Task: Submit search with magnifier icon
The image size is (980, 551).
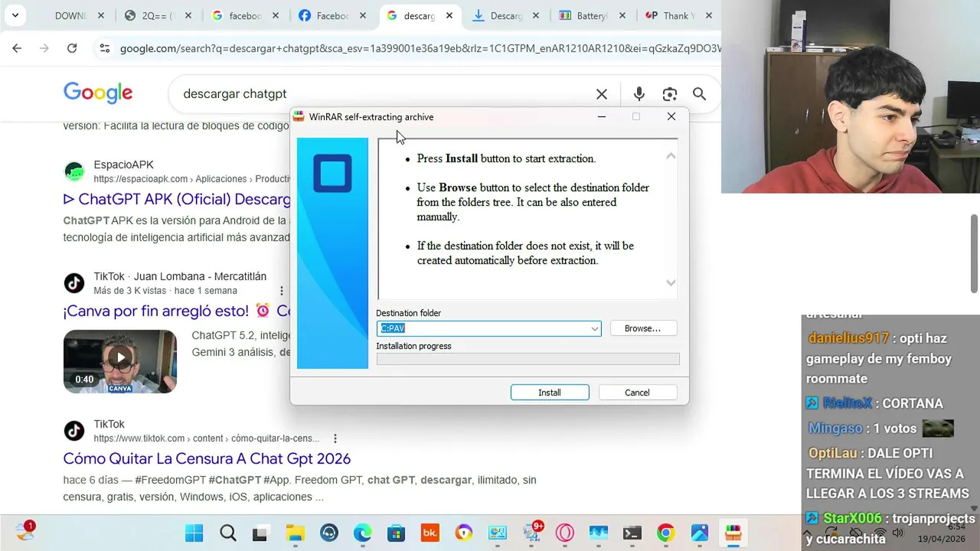Action: point(699,94)
